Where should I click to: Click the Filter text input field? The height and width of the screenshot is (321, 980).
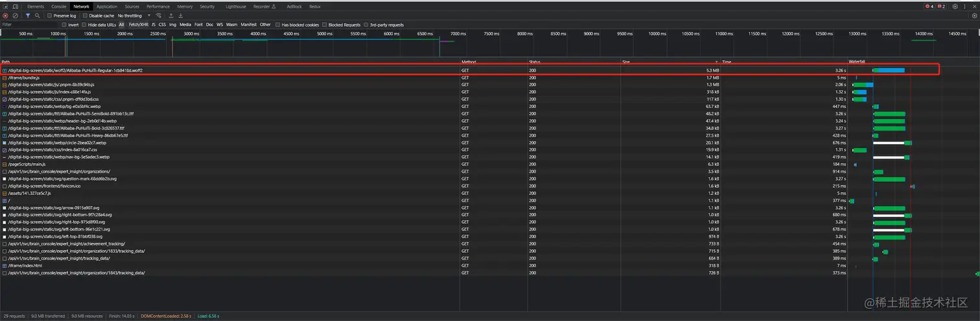pos(29,25)
